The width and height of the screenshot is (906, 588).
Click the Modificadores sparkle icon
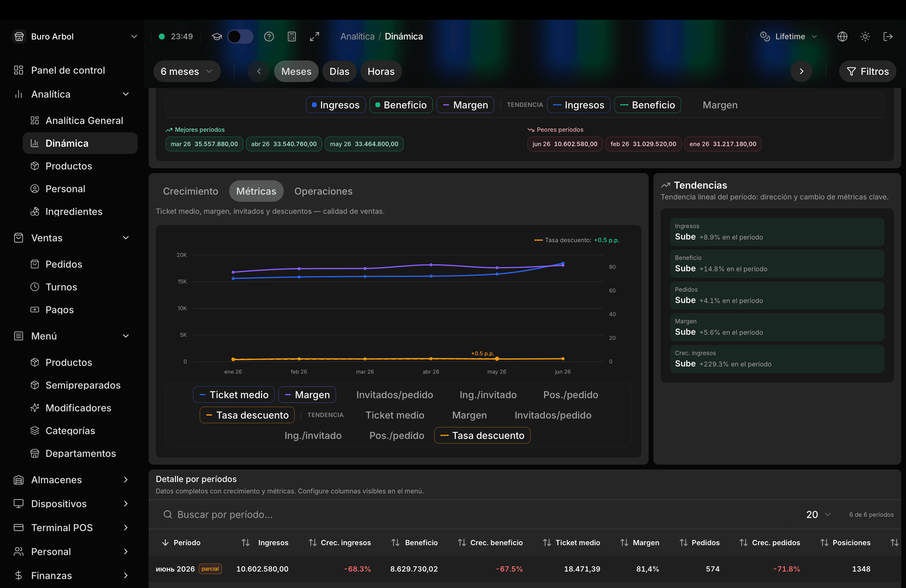click(x=35, y=408)
